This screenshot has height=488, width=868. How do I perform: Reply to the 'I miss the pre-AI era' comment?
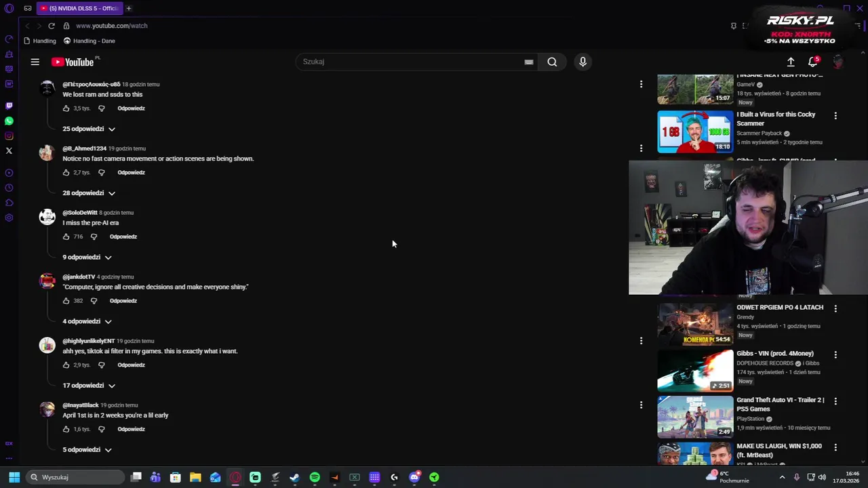click(123, 237)
